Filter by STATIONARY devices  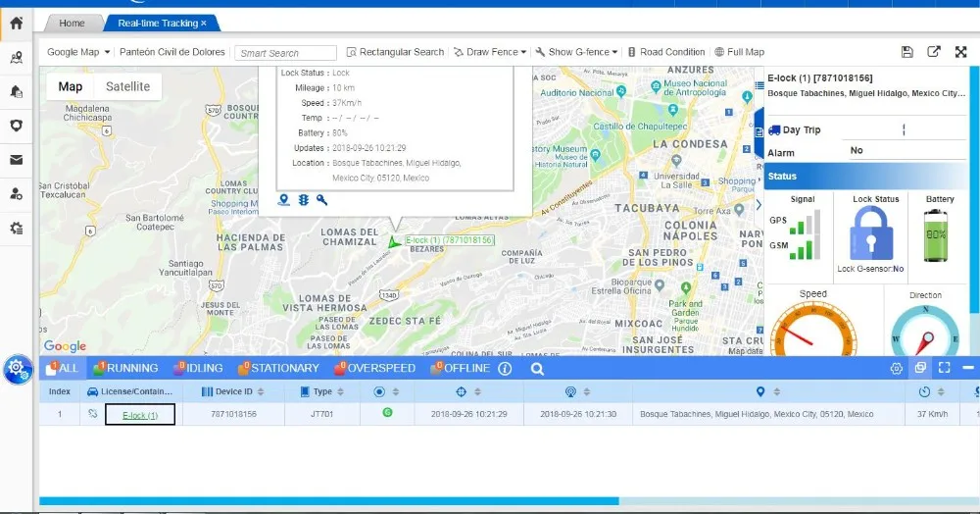(x=278, y=368)
